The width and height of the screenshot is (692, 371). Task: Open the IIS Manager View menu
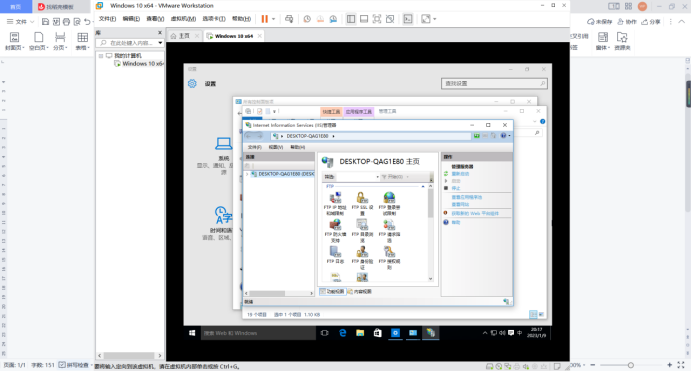276,147
